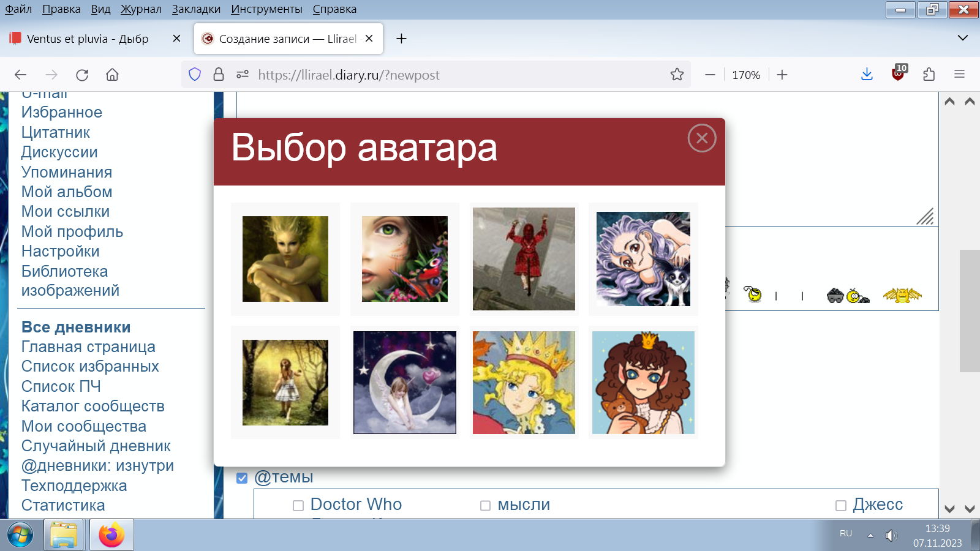Open the browser home page
This screenshot has width=980, height=551.
(x=112, y=75)
